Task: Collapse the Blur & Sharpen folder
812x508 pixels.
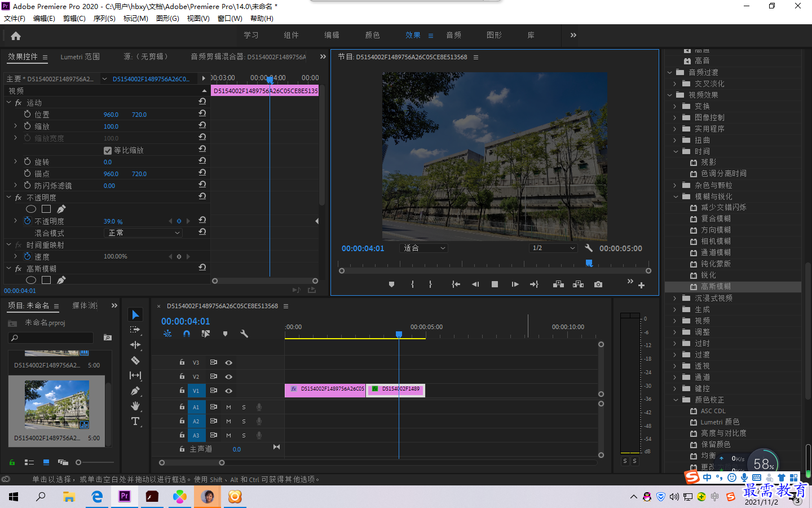Action: pyautogui.click(x=676, y=196)
